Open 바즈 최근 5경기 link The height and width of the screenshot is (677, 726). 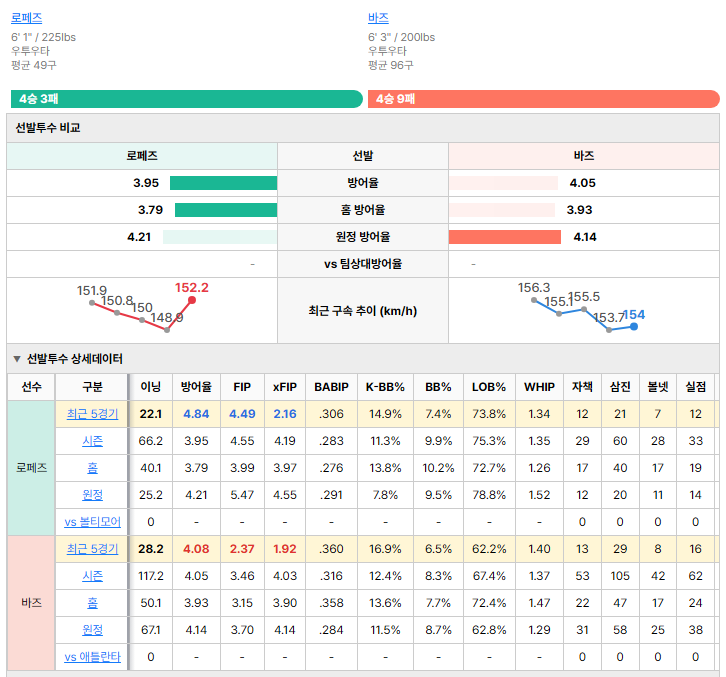(92, 549)
